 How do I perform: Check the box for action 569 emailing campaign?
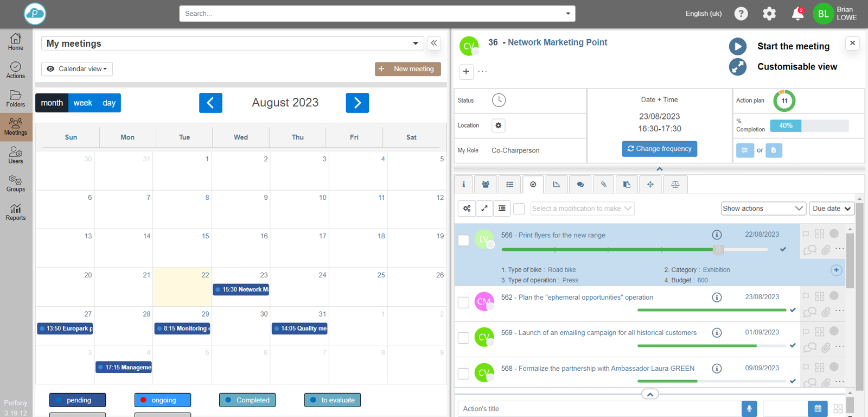[463, 338]
